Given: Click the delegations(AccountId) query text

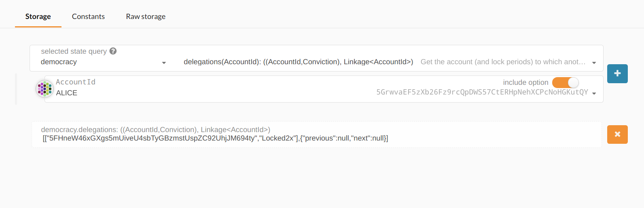Looking at the screenshot, I should click(298, 62).
